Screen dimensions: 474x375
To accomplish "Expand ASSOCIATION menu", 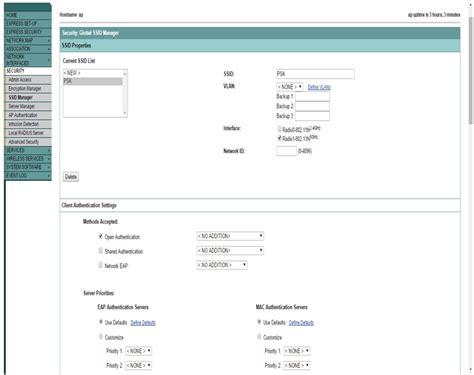I will tap(28, 49).
